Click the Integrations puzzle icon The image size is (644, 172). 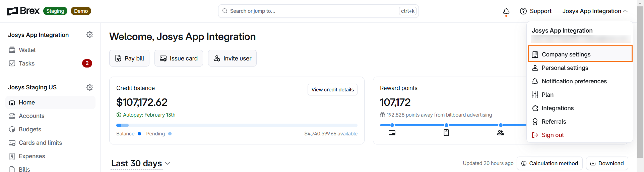tap(535, 108)
